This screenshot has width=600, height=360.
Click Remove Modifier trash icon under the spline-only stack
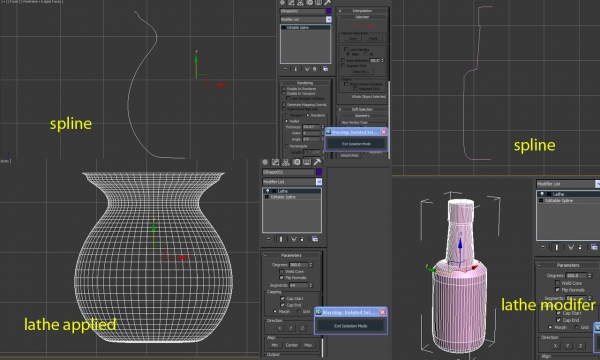[x=315, y=69]
